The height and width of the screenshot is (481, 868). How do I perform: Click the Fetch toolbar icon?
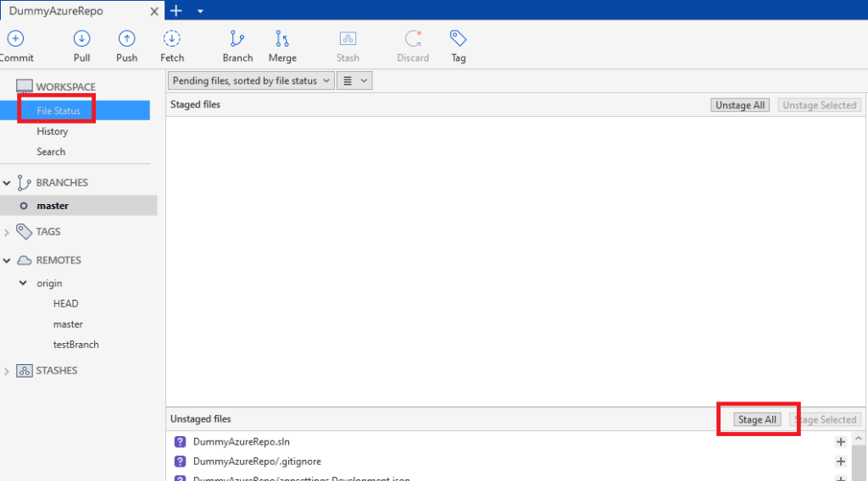(172, 39)
